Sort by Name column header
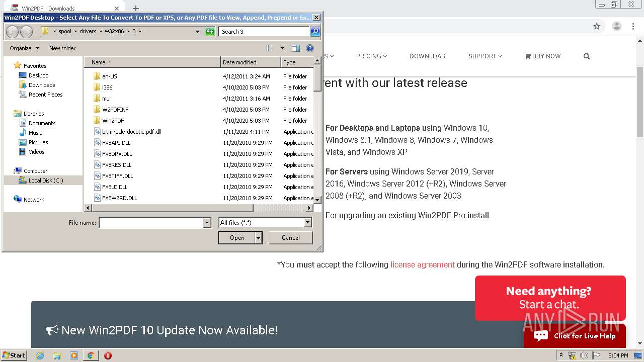 click(152, 62)
